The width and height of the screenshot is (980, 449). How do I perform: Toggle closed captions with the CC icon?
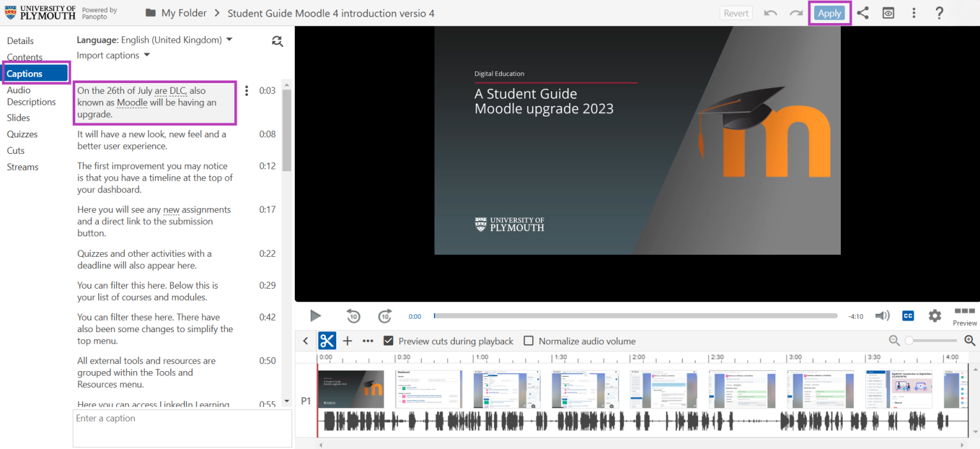[907, 315]
